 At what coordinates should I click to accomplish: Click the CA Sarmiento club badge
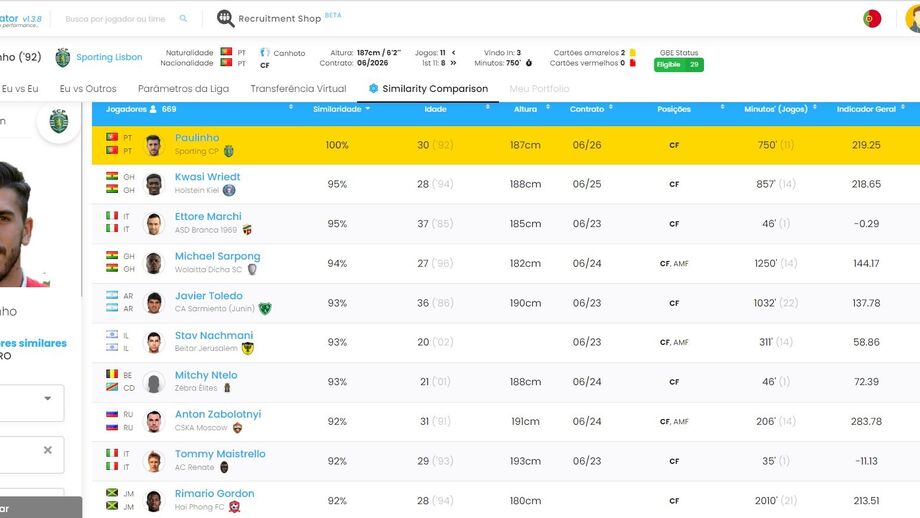265,309
